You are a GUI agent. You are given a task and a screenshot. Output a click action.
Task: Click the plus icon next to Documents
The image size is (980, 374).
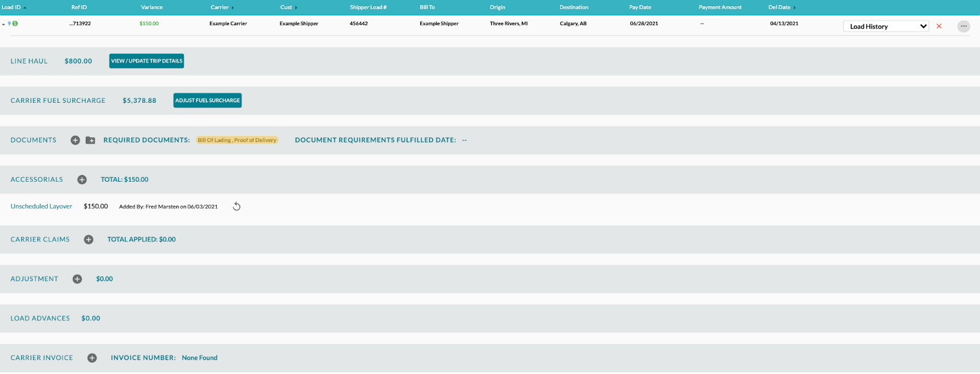tap(75, 140)
